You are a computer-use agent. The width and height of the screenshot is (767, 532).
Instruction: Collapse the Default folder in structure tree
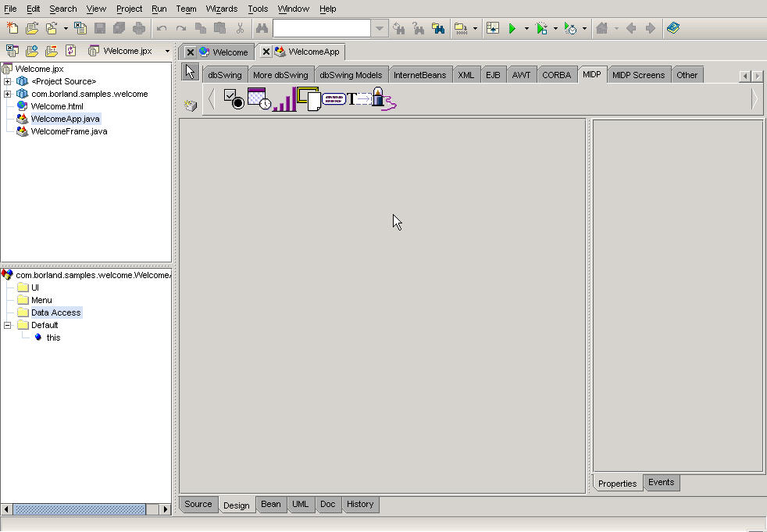[8, 325]
